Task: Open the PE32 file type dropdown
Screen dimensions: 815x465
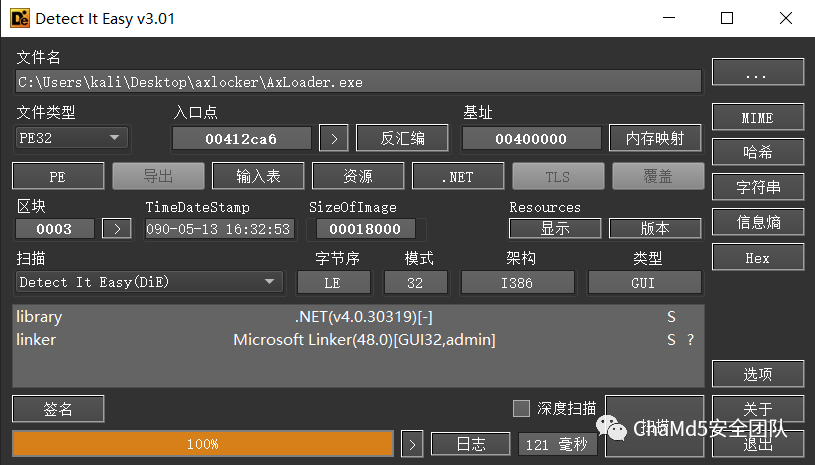Action: coord(71,138)
